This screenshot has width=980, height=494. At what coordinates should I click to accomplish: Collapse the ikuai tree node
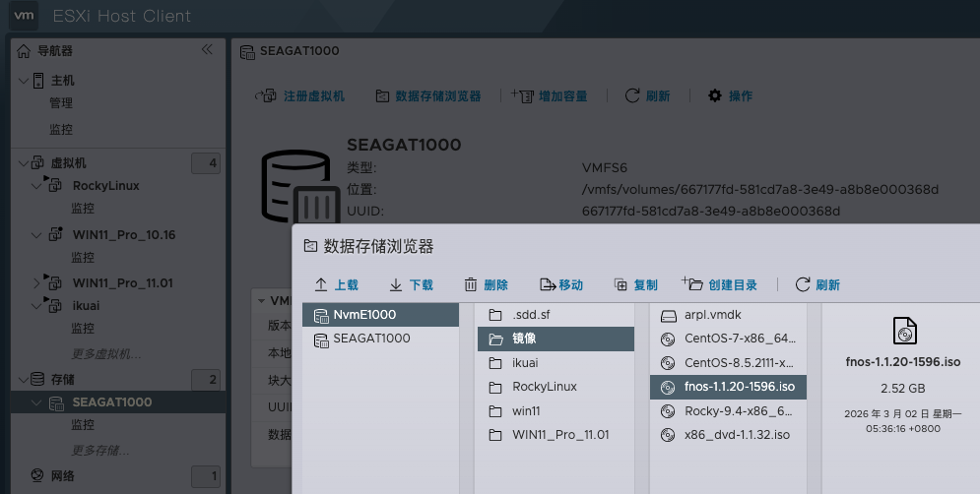coord(36,306)
